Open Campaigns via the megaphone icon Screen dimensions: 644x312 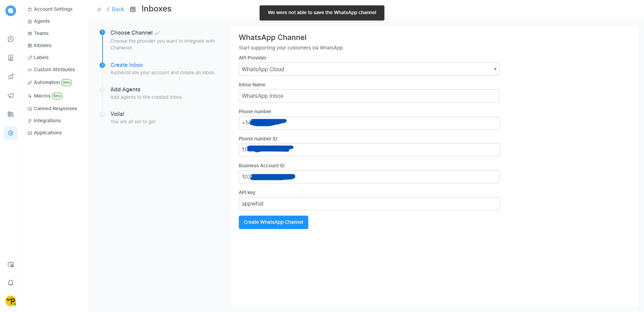coord(11,95)
